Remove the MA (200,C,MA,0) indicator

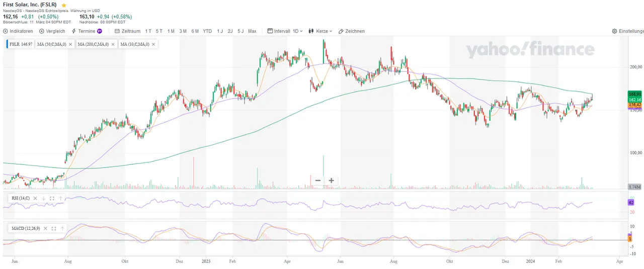point(113,44)
